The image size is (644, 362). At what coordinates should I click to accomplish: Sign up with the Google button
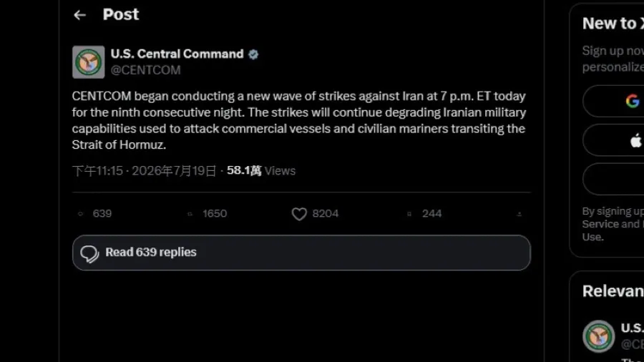point(613,101)
